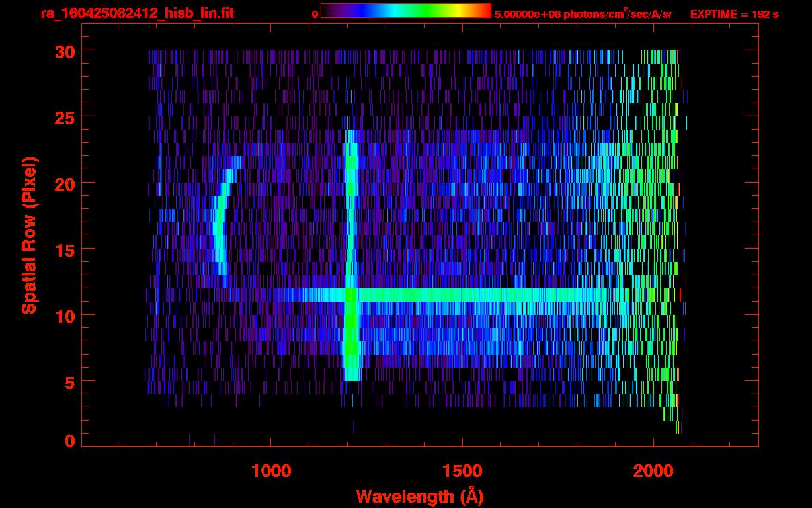This screenshot has height=508, width=812.
Task: Click the 1500 wavelength tick label
Action: 462,471
